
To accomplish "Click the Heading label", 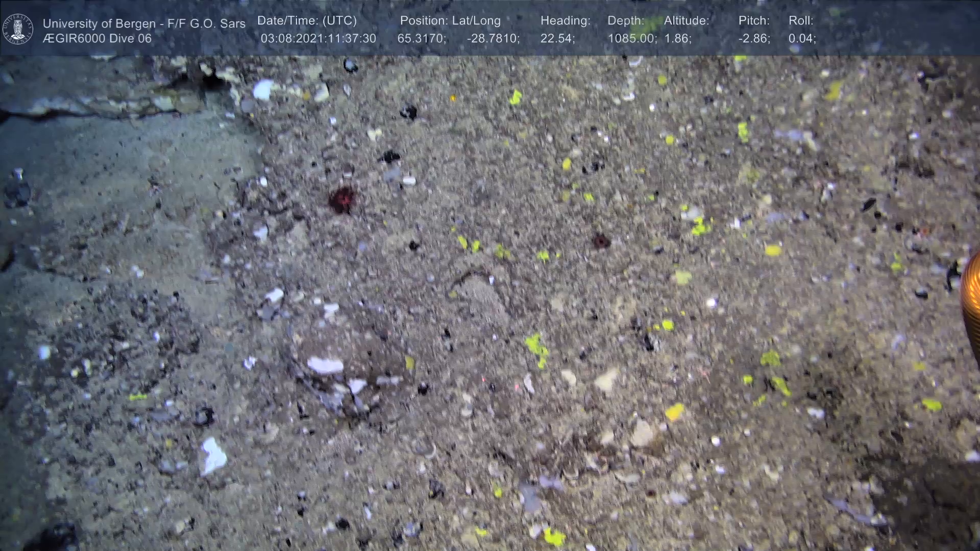I will click(565, 21).
